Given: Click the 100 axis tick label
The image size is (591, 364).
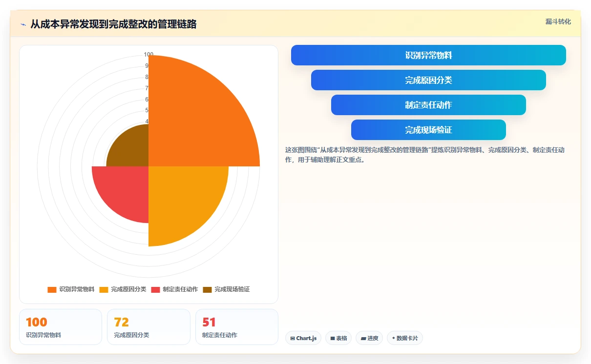Looking at the screenshot, I should 148,55.
